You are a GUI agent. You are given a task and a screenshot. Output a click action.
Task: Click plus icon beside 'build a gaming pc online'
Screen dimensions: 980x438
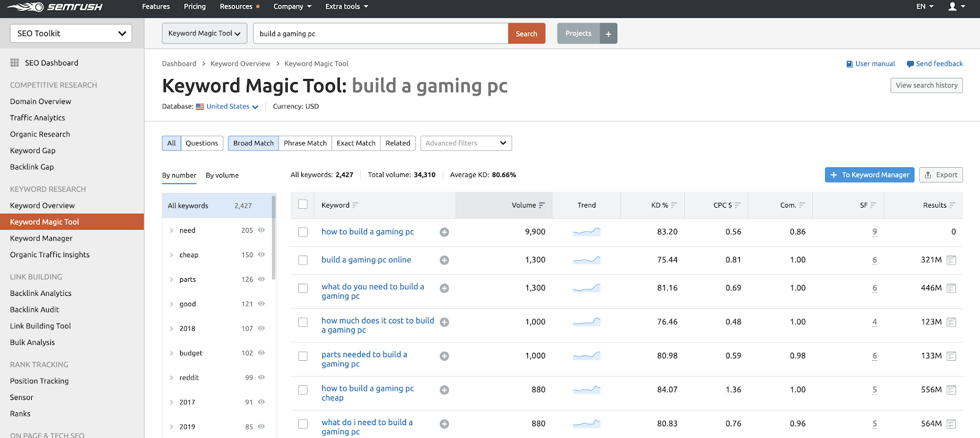(445, 260)
